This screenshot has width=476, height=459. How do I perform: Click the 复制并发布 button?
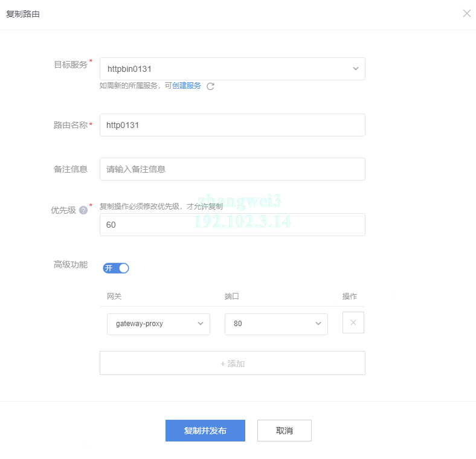205,431
